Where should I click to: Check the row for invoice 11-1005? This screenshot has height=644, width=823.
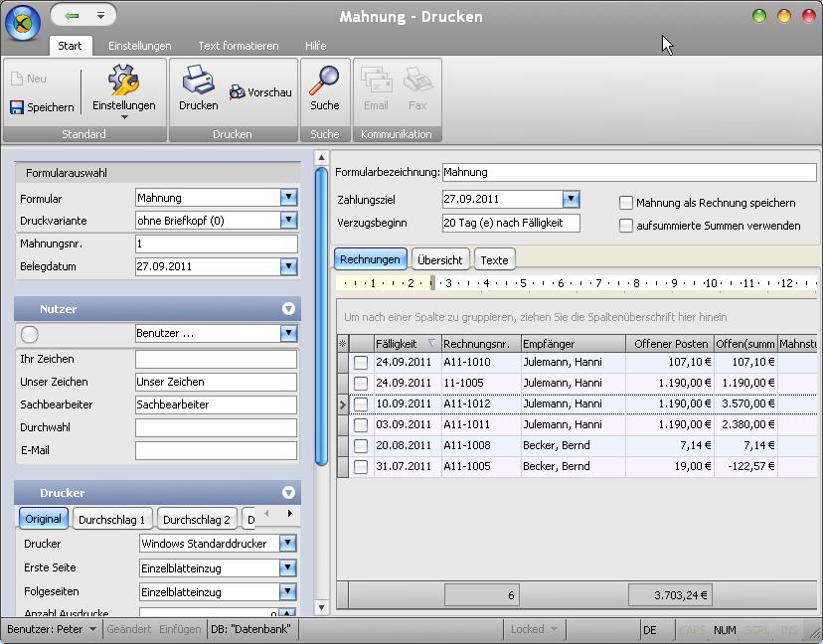[x=361, y=384]
